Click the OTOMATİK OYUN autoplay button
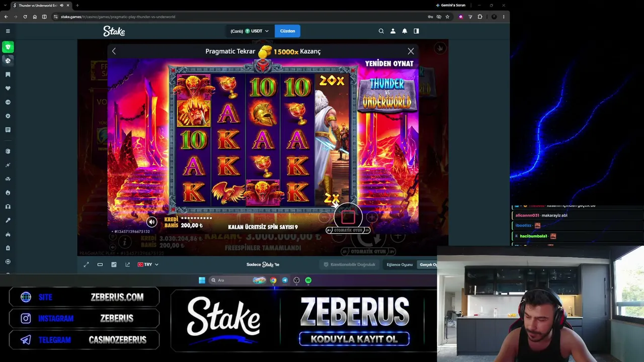The width and height of the screenshot is (644, 362). [348, 230]
